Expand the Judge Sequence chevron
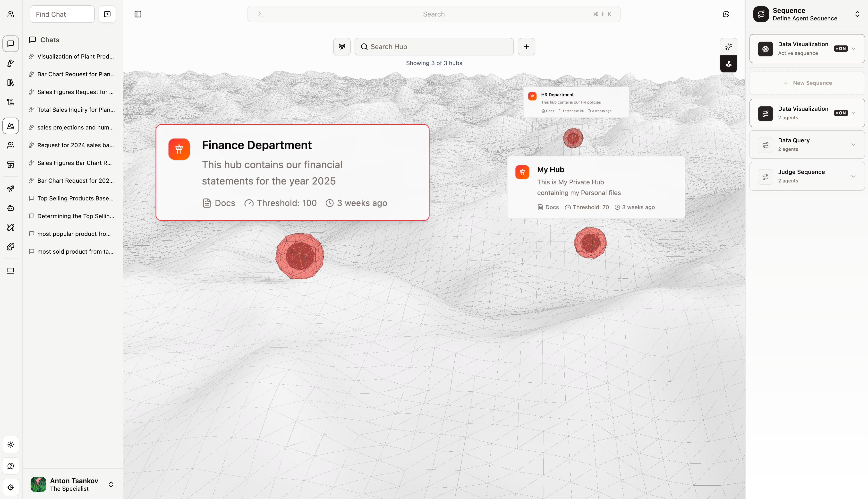The width and height of the screenshot is (868, 499). (853, 176)
